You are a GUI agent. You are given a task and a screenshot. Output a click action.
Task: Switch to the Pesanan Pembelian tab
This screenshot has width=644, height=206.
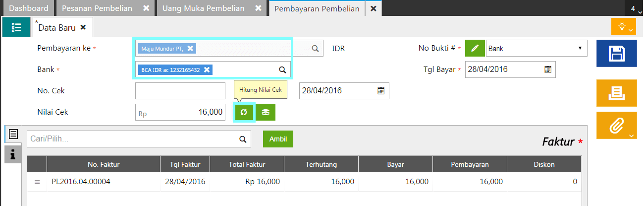tap(97, 8)
